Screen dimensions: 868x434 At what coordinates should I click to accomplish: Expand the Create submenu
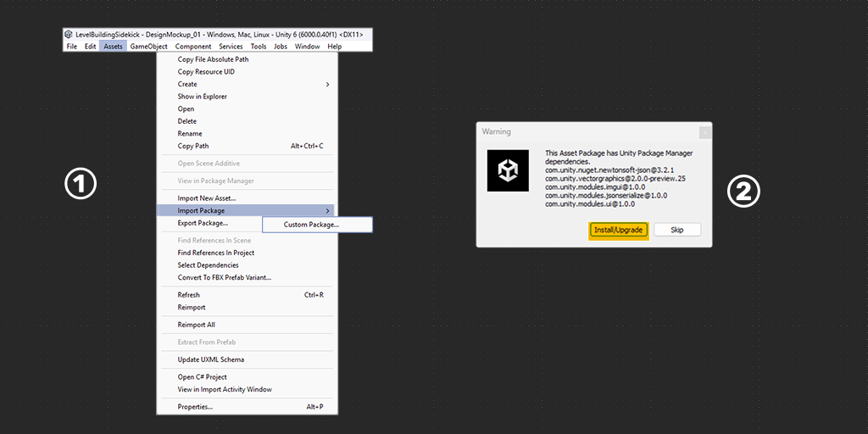pos(247,84)
